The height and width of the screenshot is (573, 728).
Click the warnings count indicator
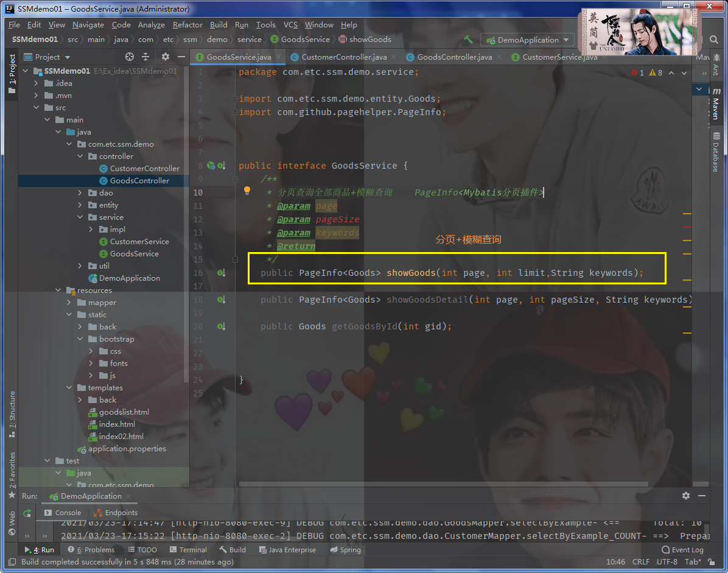coord(656,73)
